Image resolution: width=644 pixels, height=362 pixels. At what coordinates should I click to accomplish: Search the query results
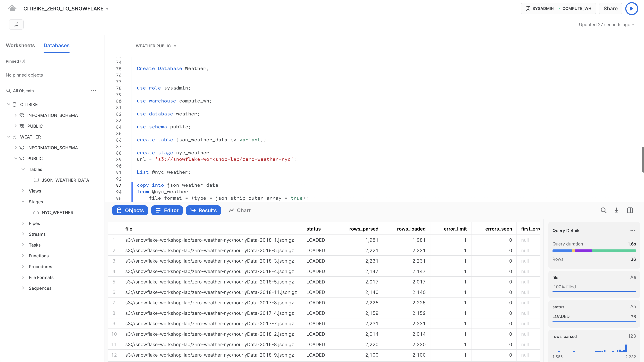(x=603, y=211)
